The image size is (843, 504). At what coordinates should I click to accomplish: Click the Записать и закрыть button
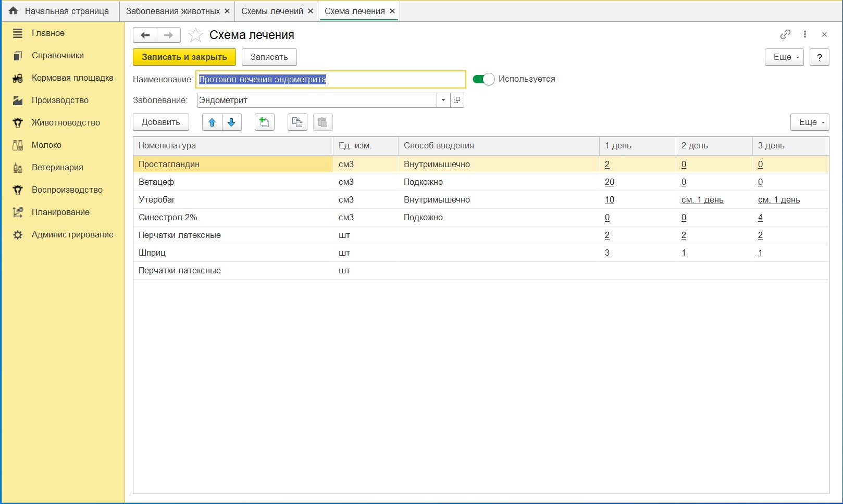[x=184, y=57]
